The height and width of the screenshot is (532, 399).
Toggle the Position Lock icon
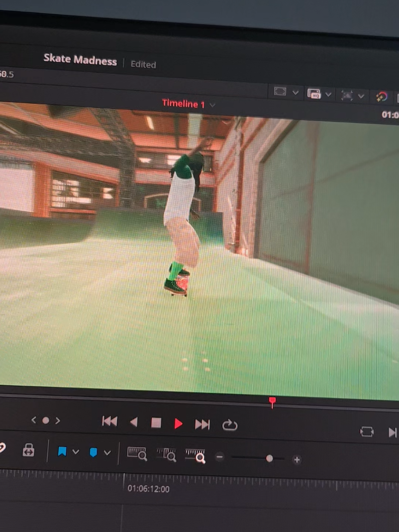[29, 450]
